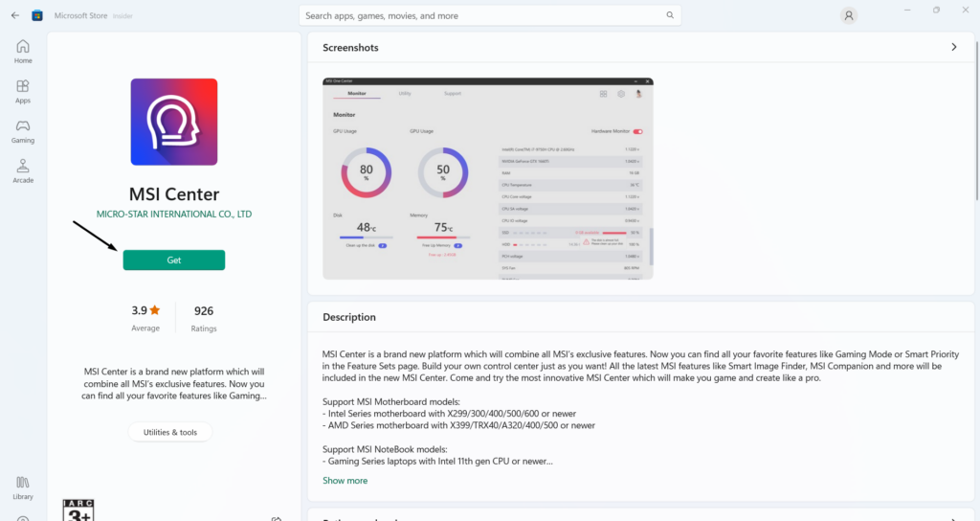Image resolution: width=980 pixels, height=521 pixels.
Task: Click the search magnifier icon
Action: click(x=669, y=15)
